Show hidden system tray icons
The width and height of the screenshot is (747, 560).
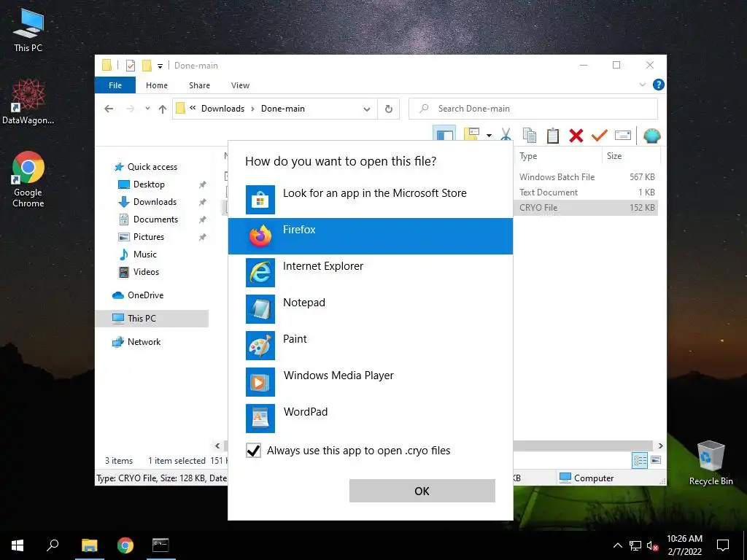617,545
